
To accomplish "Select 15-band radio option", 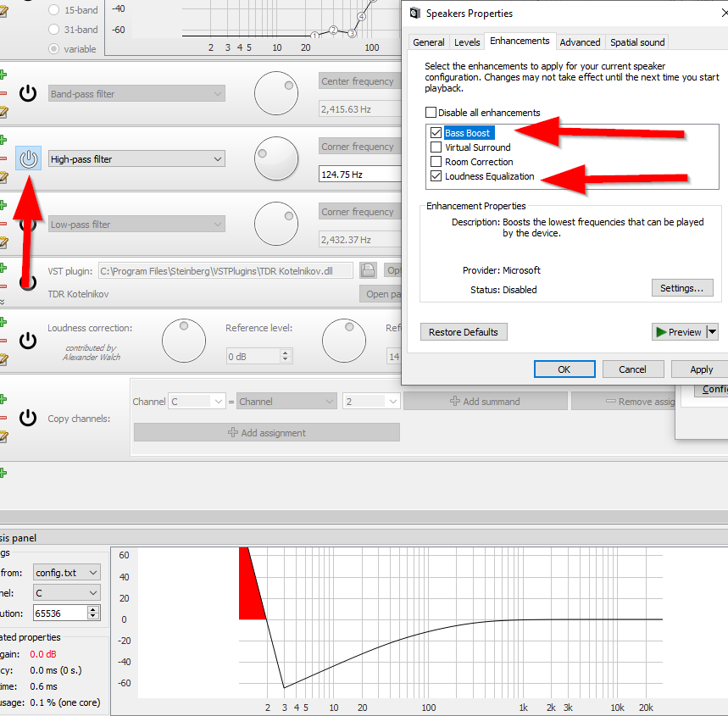I will tap(54, 10).
